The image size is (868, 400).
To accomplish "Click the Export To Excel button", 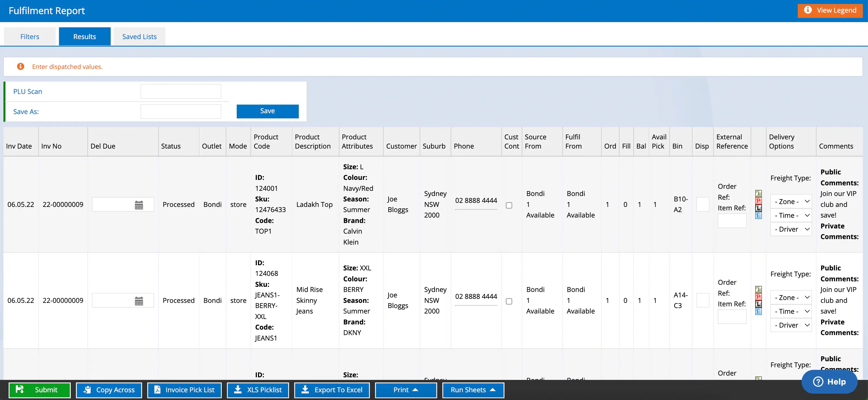I will [x=332, y=390].
